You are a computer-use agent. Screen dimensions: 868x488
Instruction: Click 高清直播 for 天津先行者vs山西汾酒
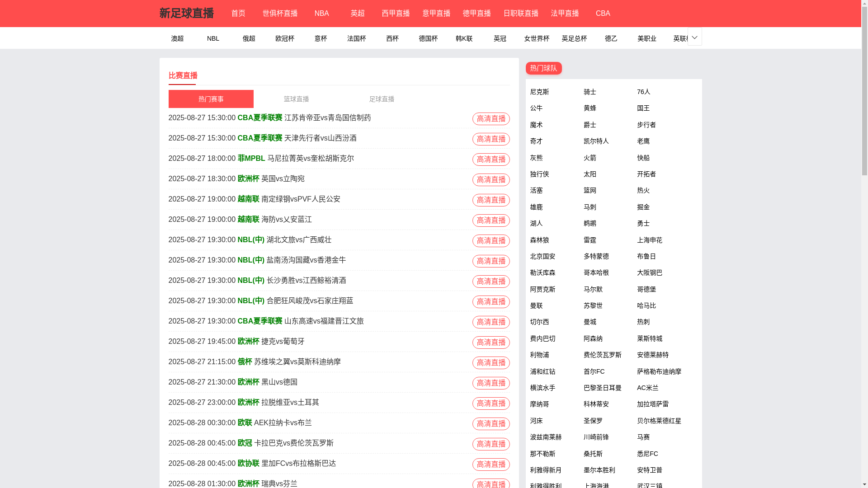pos(491,139)
